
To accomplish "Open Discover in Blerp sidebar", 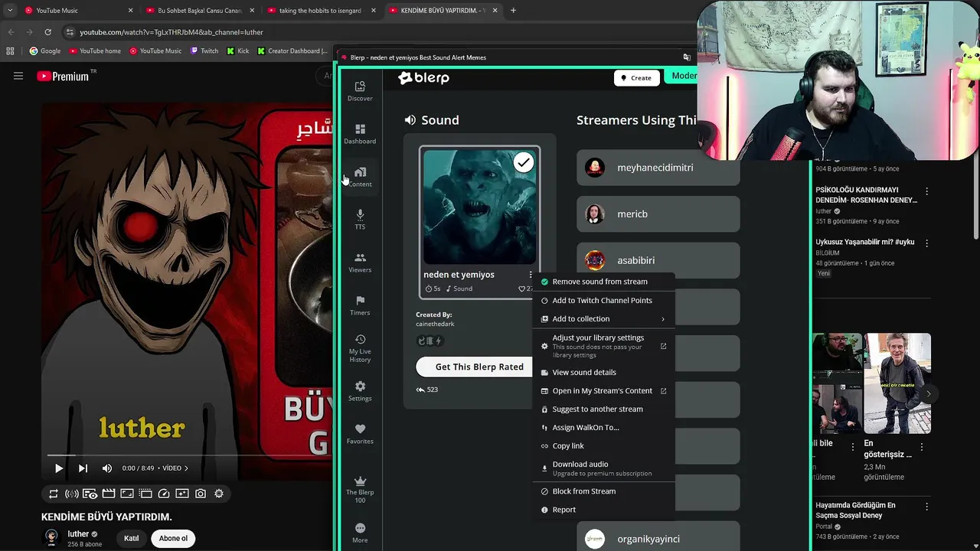I will click(360, 90).
